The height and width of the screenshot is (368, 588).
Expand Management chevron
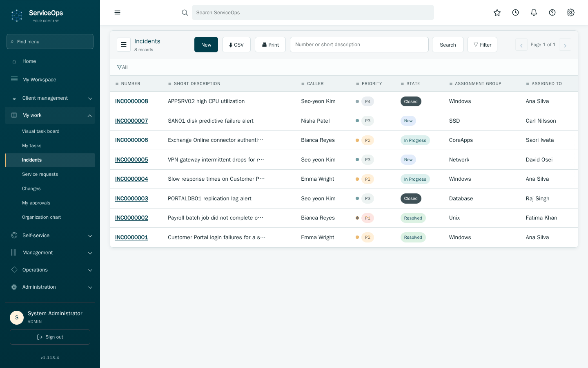[x=90, y=253]
